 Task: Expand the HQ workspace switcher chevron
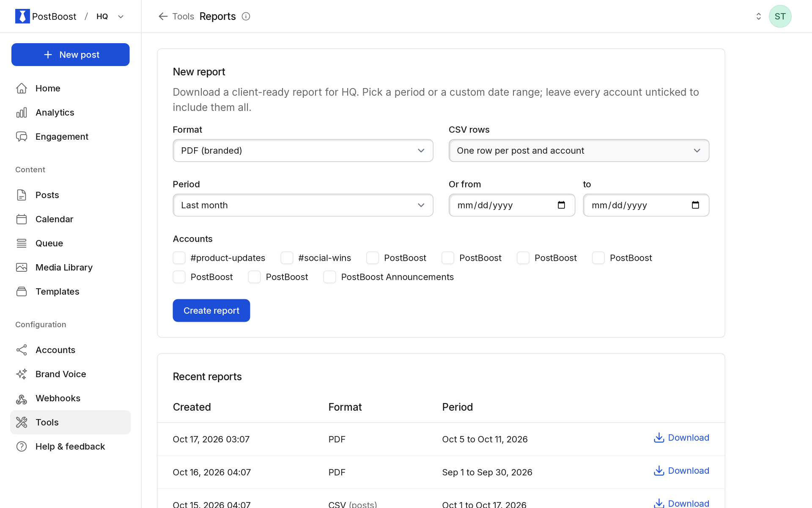tap(121, 17)
